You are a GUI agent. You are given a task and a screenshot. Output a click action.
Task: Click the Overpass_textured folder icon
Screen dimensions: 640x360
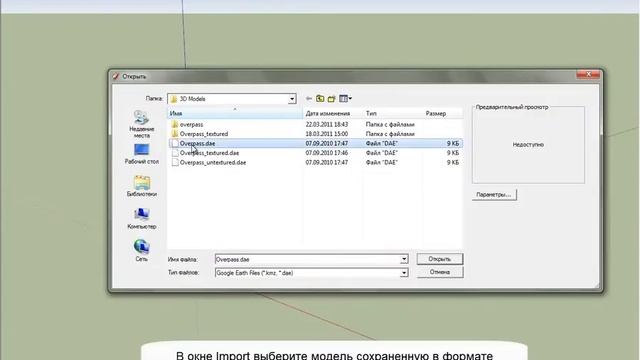pyautogui.click(x=175, y=133)
